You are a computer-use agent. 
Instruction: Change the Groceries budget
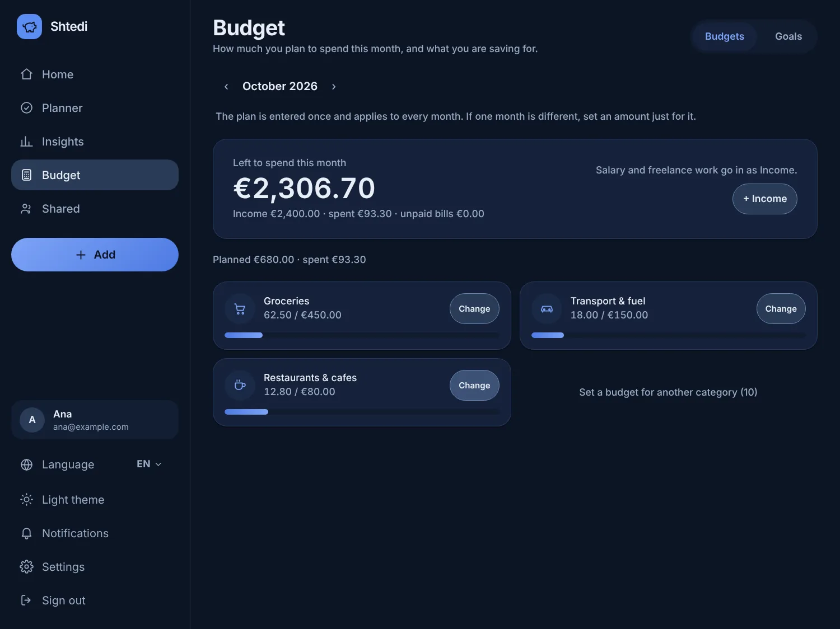tap(474, 309)
